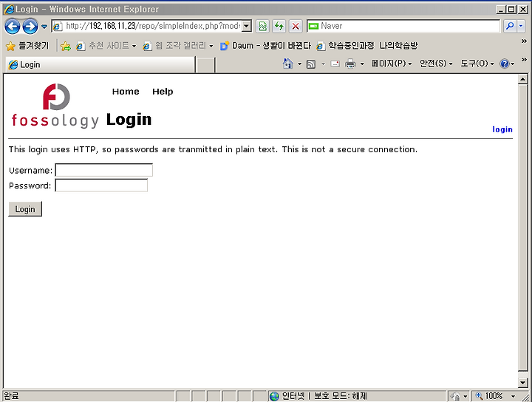532x402 pixels.
Task: Open the 학습중인과정 bookmark
Action: click(x=345, y=46)
